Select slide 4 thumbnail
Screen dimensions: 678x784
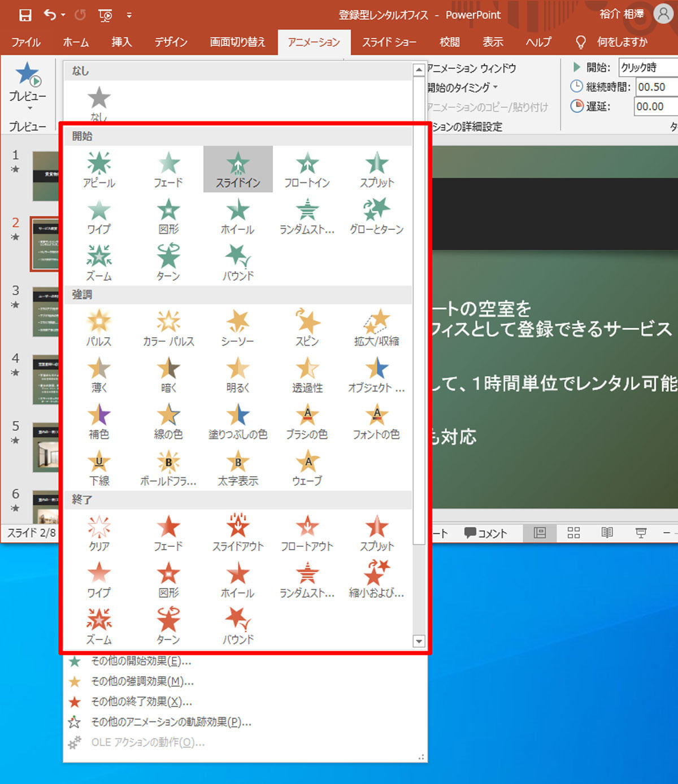coord(45,379)
